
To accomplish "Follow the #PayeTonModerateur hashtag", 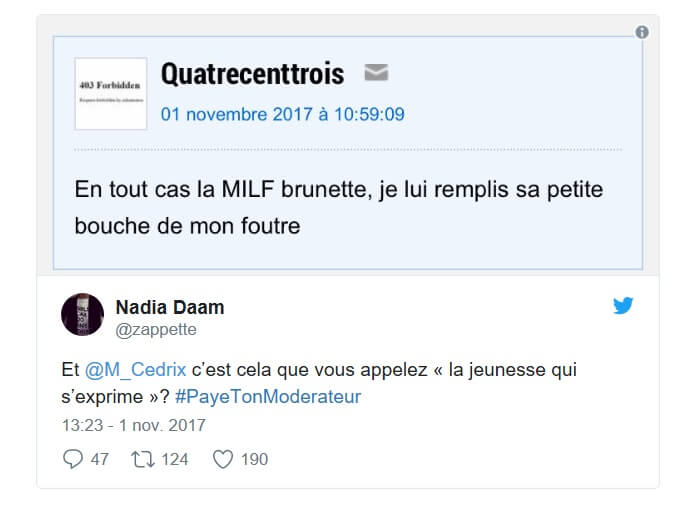I will click(268, 397).
